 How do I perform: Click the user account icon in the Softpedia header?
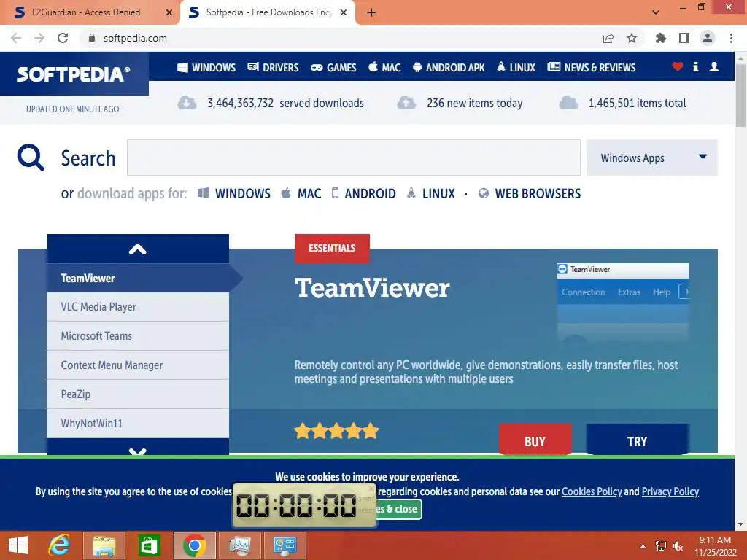[714, 66]
